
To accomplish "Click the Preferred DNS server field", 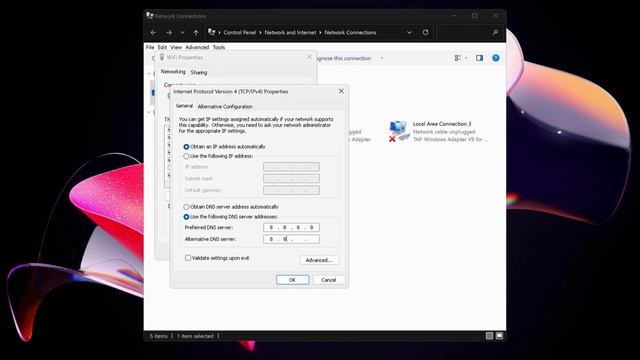I will coord(291,227).
